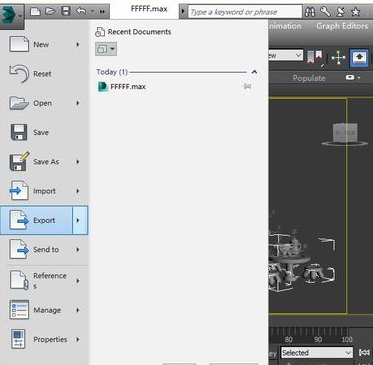
Task: Click the Recent Documents header icon
Action: 100,32
